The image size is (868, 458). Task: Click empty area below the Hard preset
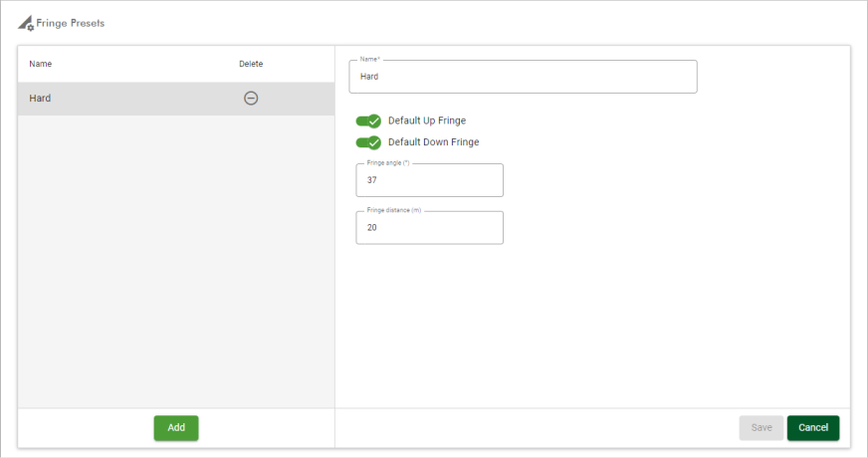click(x=175, y=259)
